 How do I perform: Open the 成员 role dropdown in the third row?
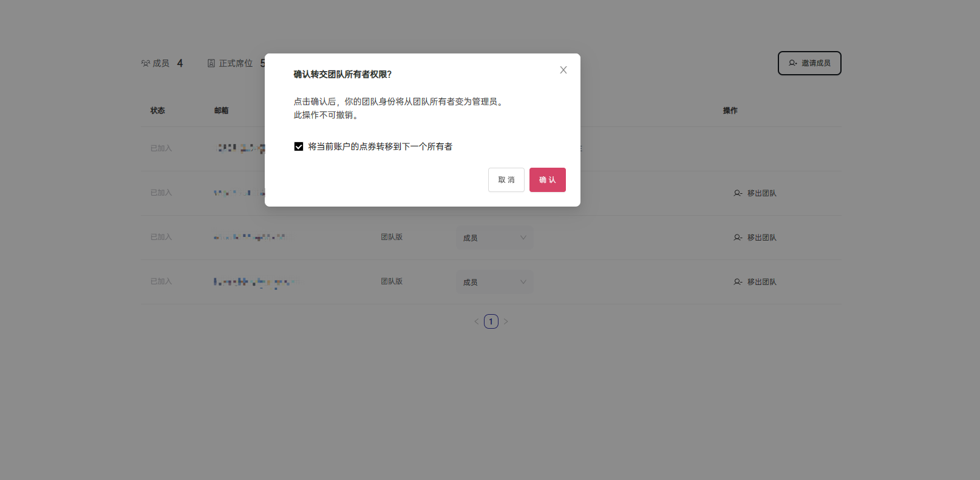(x=494, y=238)
